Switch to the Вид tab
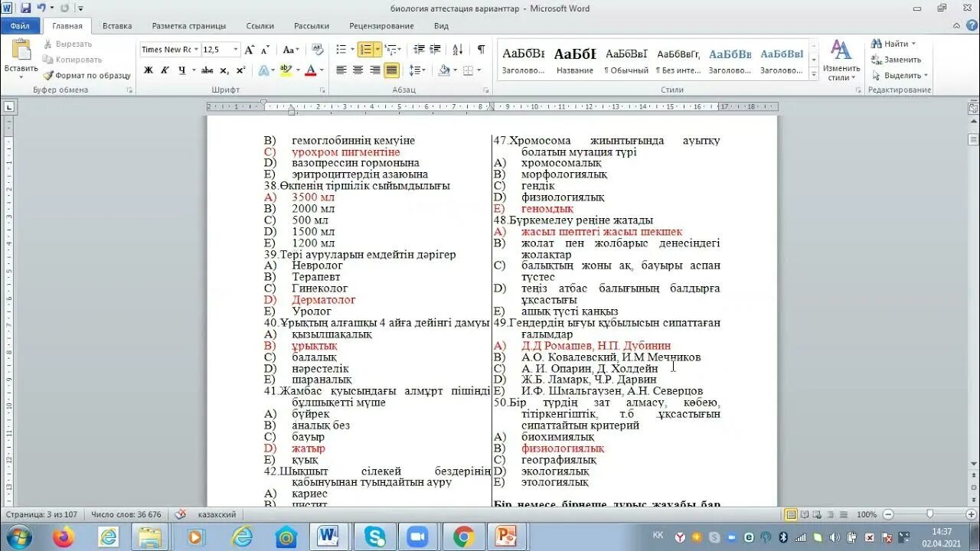This screenshot has width=980, height=551. click(x=441, y=26)
